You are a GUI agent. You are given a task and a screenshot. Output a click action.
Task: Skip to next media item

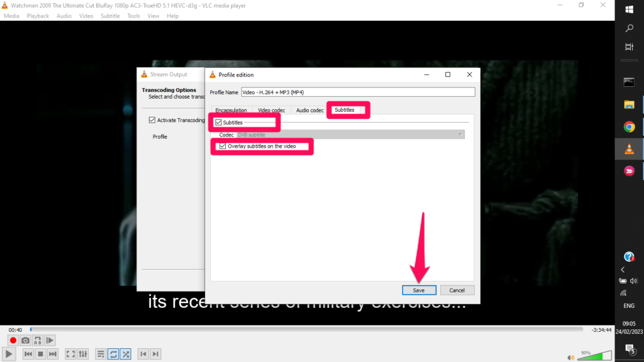53,354
